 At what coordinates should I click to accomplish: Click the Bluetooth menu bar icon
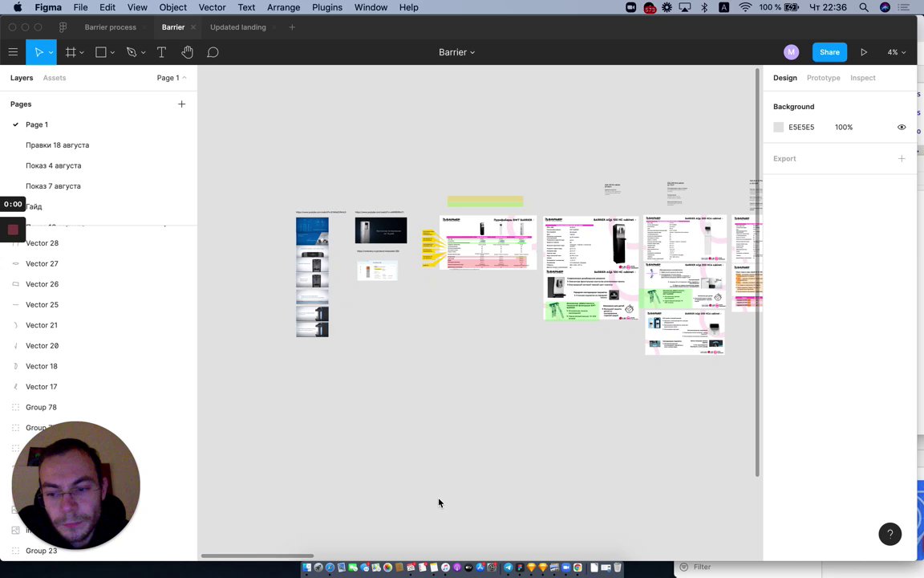click(704, 7)
